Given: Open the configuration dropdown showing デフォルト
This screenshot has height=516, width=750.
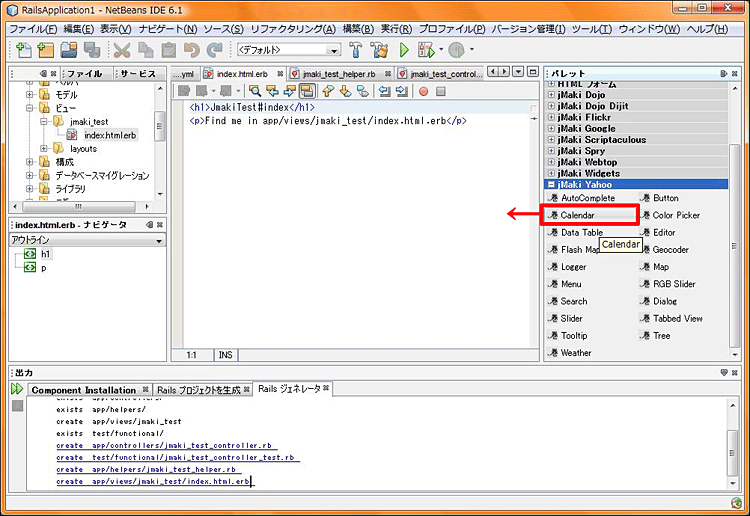Looking at the screenshot, I should 289,50.
